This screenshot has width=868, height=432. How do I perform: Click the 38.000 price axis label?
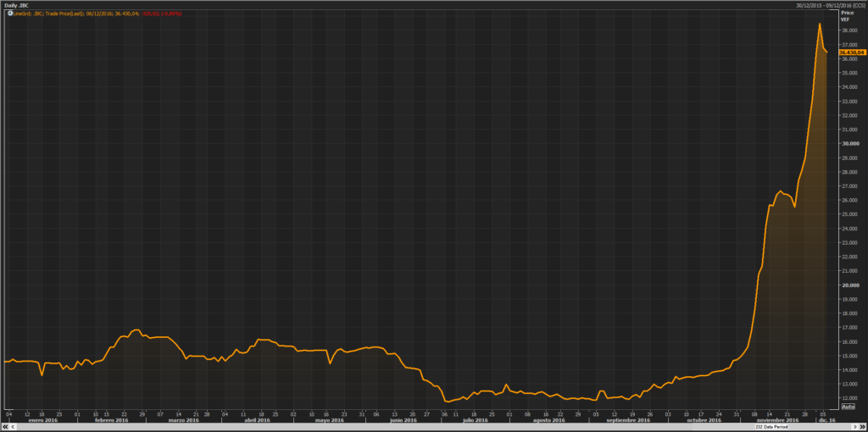point(849,30)
